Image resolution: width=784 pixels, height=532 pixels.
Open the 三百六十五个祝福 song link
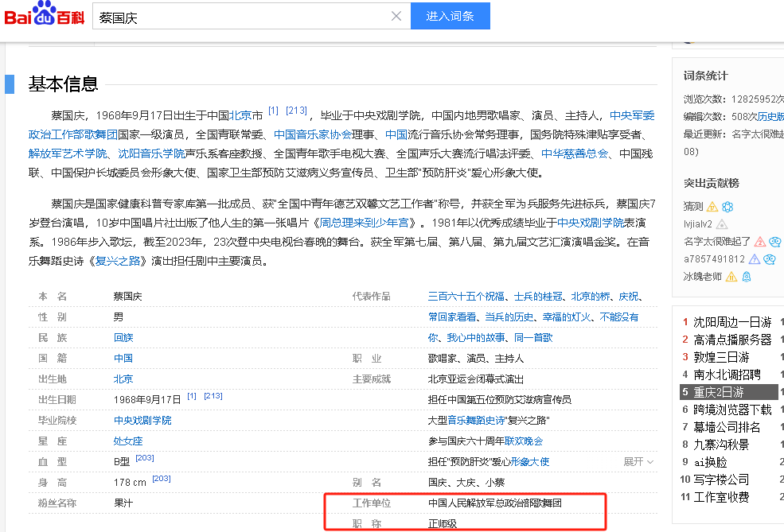(466, 297)
